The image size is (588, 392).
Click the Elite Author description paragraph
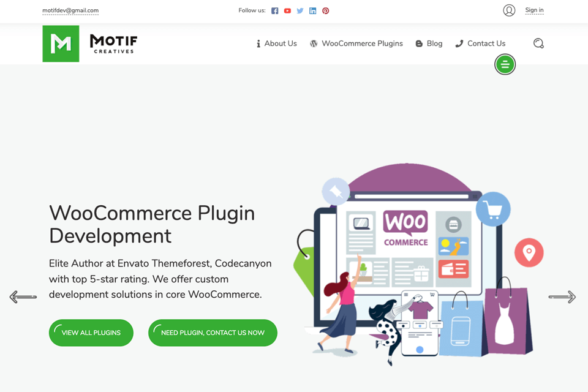tap(160, 279)
